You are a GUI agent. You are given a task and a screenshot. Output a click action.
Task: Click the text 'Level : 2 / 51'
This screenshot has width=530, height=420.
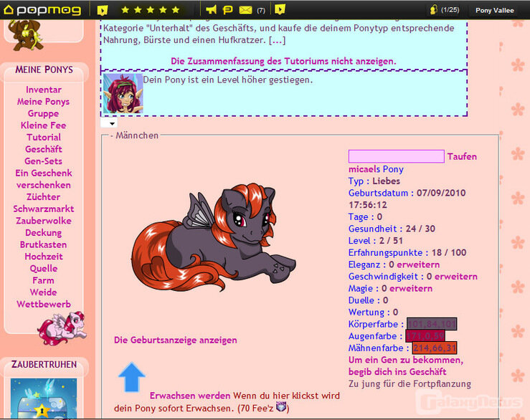point(376,241)
